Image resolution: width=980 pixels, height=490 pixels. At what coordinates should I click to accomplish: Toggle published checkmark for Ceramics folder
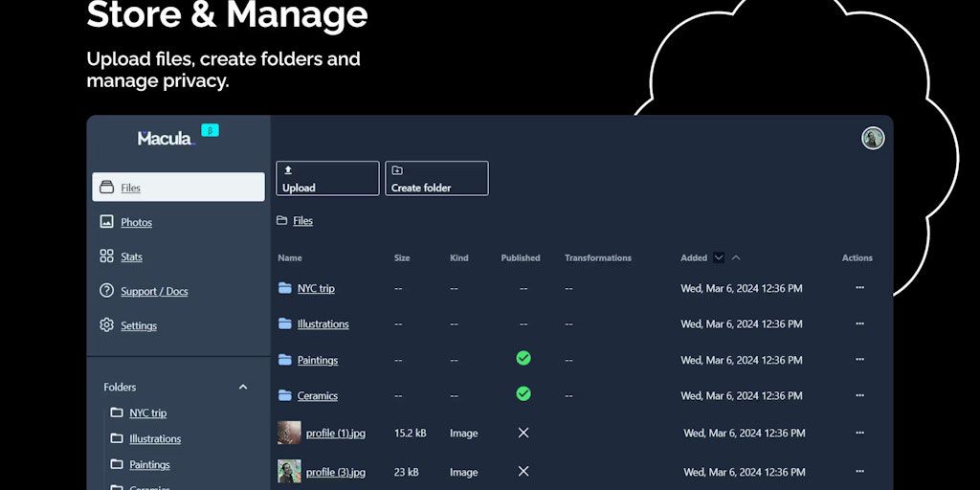click(523, 393)
